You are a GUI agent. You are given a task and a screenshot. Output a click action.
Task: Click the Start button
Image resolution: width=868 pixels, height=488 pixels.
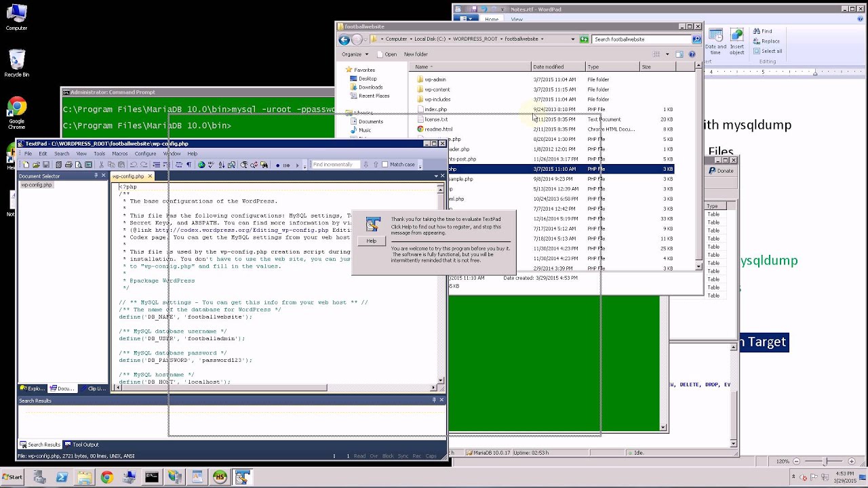point(12,478)
